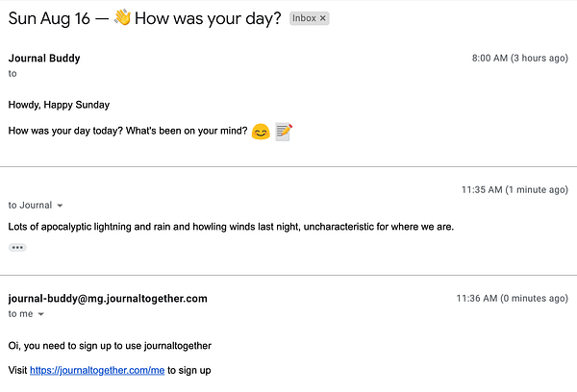Click sender journal-buddy@mg.journaltogether.com

click(108, 299)
